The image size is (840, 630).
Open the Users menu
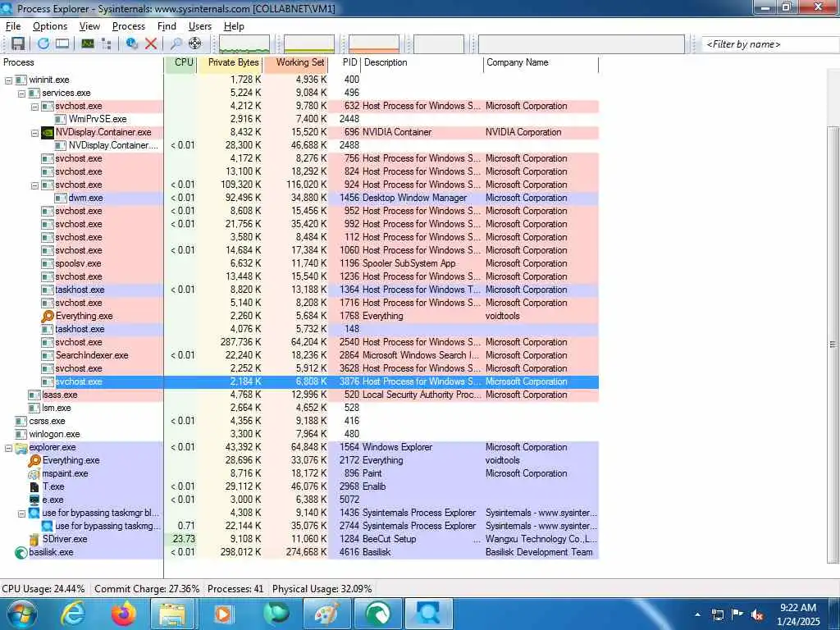[200, 25]
